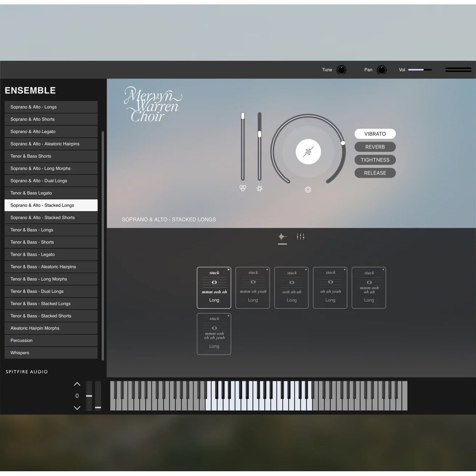Click the octave up chevron
Screen dimensions: 476x476
coord(77,384)
